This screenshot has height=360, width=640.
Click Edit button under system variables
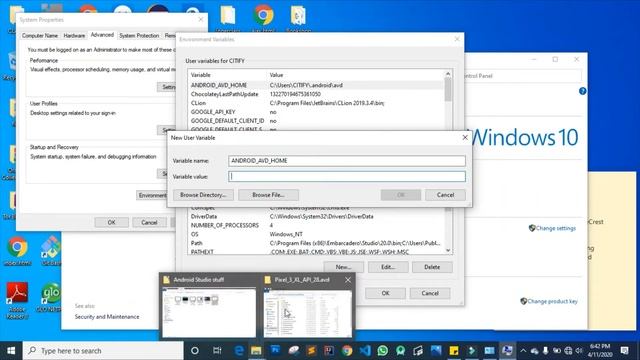pyautogui.click(x=388, y=267)
